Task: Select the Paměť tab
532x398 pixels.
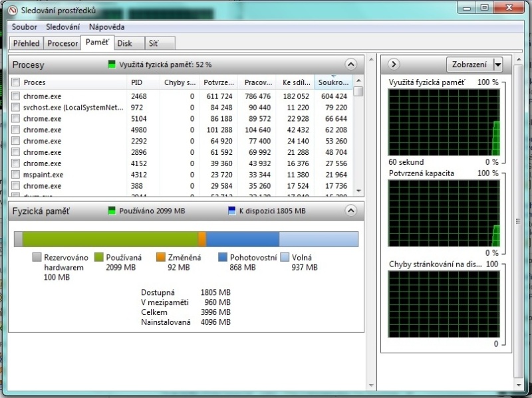Action: (x=97, y=43)
